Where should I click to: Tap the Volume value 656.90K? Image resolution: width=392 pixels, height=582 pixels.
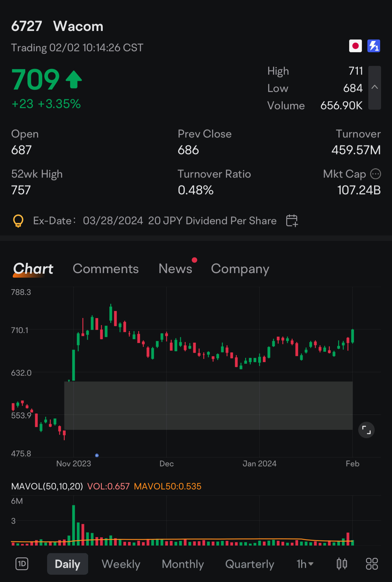pyautogui.click(x=342, y=106)
